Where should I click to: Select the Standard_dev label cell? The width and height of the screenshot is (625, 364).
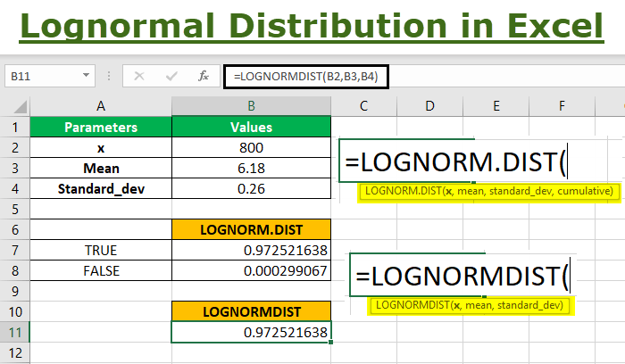101,189
